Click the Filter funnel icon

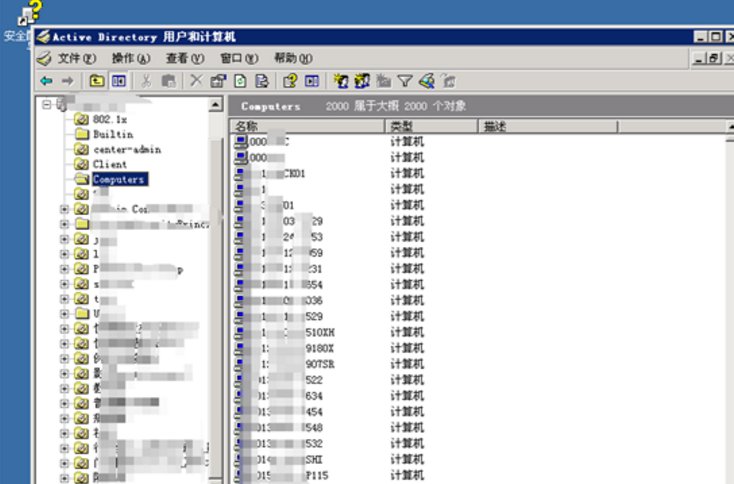coord(405,81)
